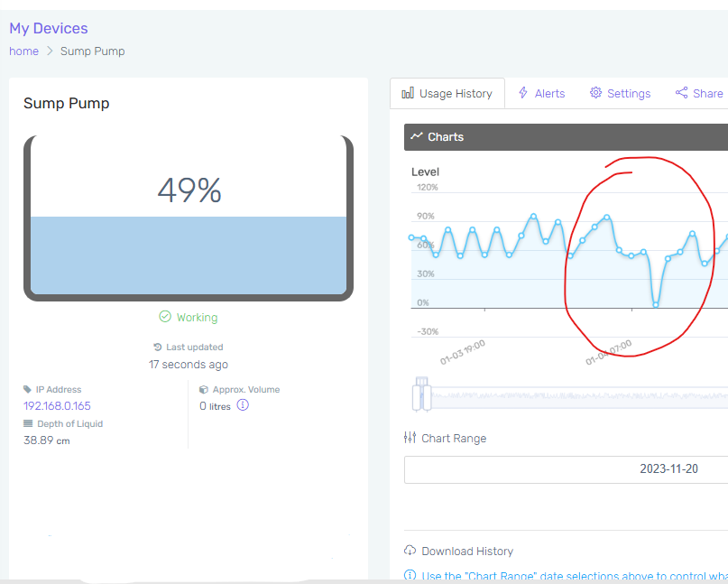Screen dimensions: 728x584
Task: Click the 49% tank level gauge
Action: tap(189, 218)
